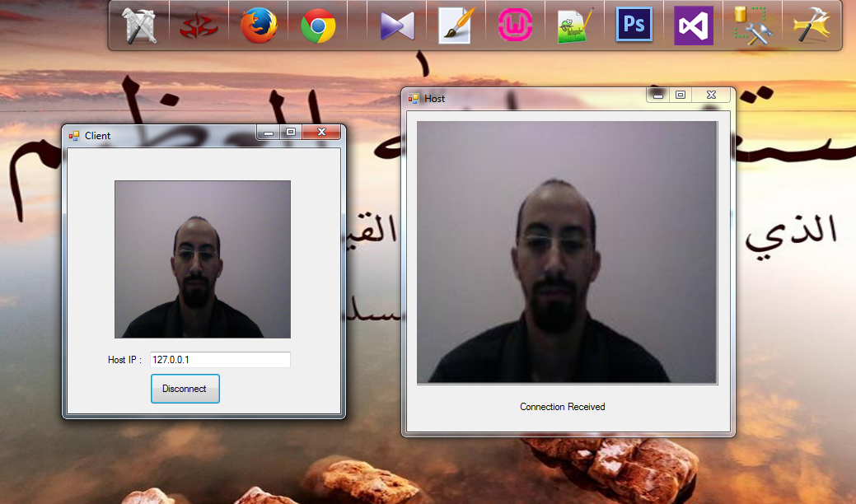856x504 pixels.
Task: Launch Google Chrome from the dock
Action: (318, 26)
